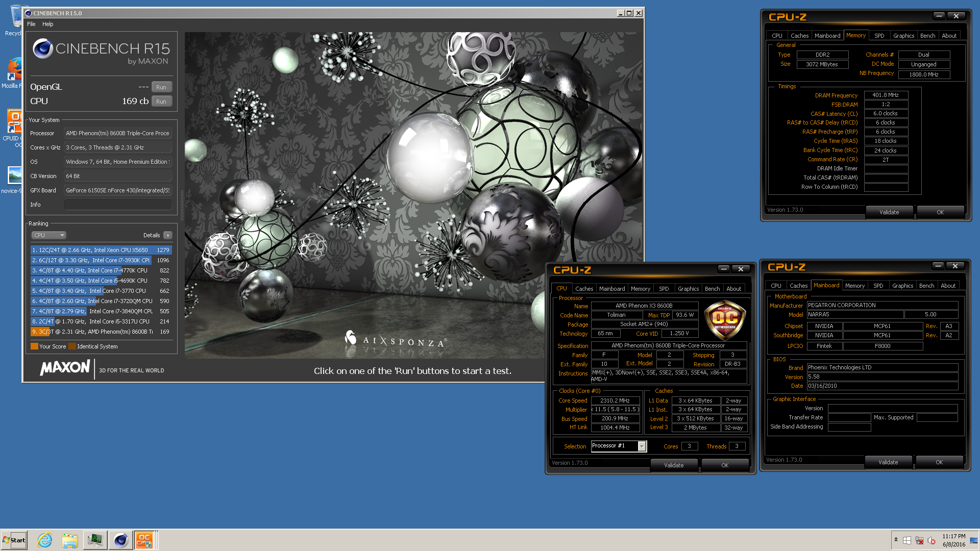This screenshot has height=551, width=980.
Task: Click the Cinebench R15 logo sphere
Action: 43,49
